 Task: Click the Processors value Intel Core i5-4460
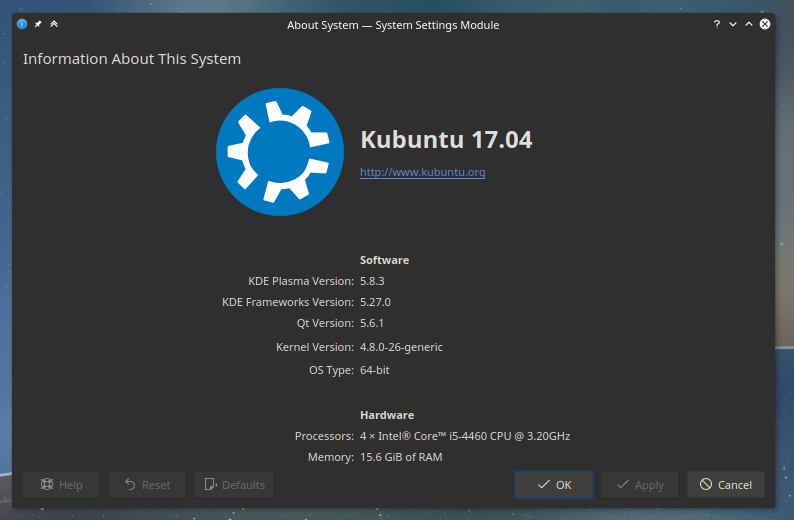pos(465,436)
